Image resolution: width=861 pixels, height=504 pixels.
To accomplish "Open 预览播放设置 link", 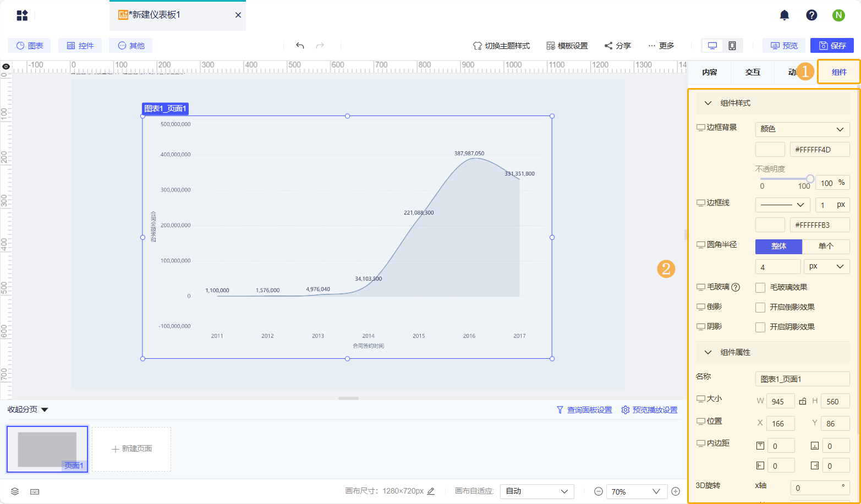I will (650, 410).
